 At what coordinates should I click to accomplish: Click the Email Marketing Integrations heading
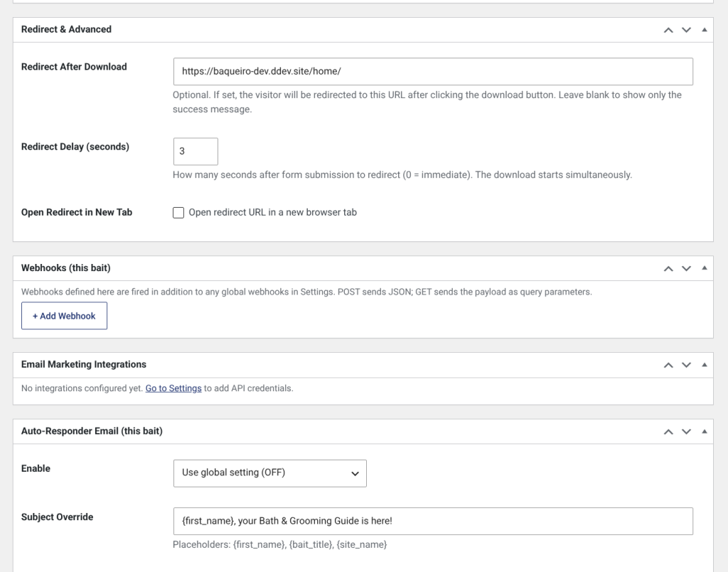point(84,364)
